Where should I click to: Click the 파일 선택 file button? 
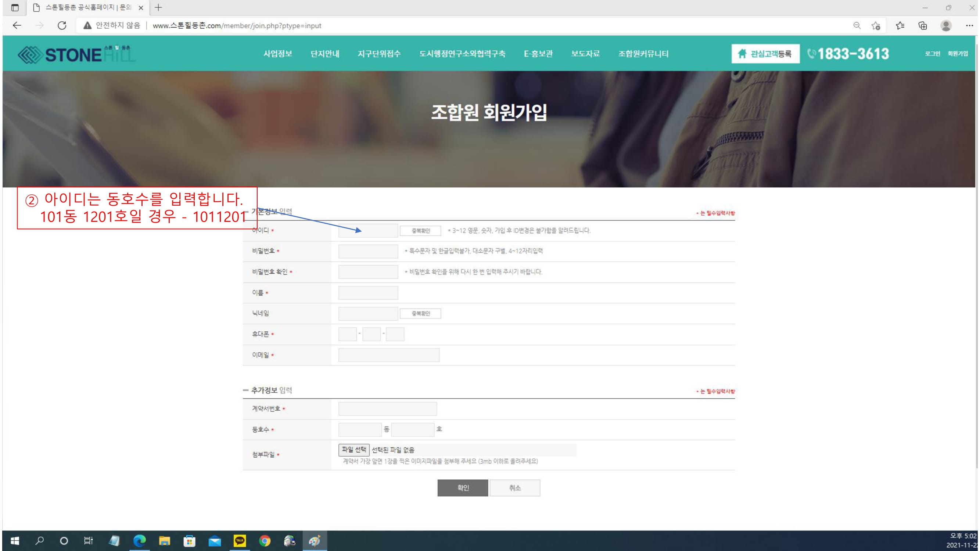point(354,450)
